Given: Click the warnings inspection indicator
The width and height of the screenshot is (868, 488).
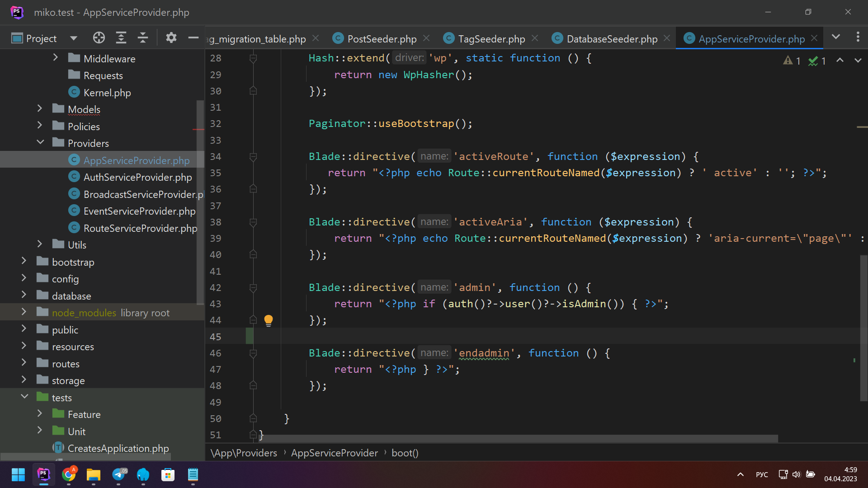Looking at the screenshot, I should click(792, 61).
